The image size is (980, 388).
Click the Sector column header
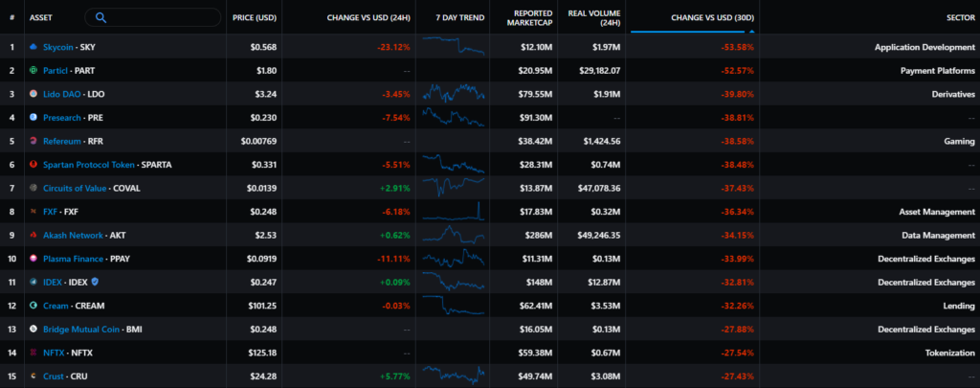pyautogui.click(x=960, y=17)
